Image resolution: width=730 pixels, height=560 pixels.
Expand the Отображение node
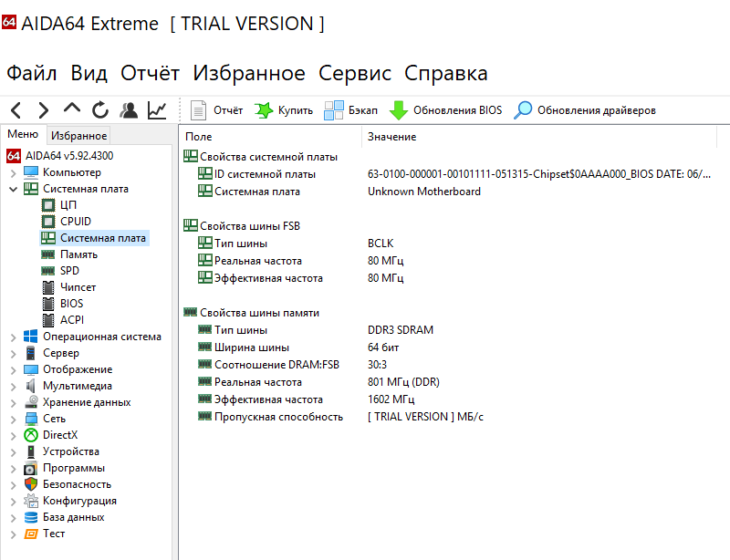coord(13,369)
